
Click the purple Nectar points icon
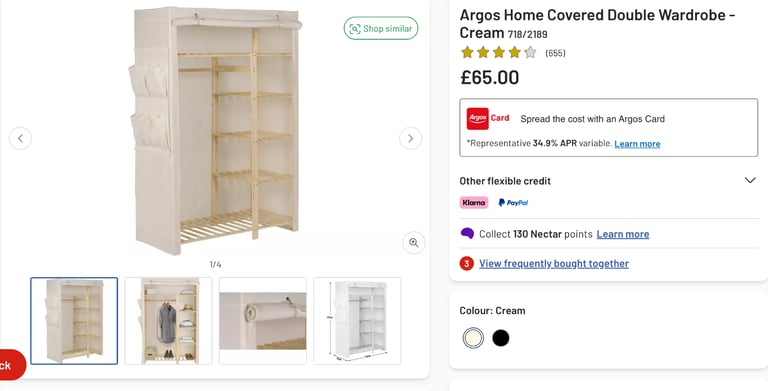467,234
